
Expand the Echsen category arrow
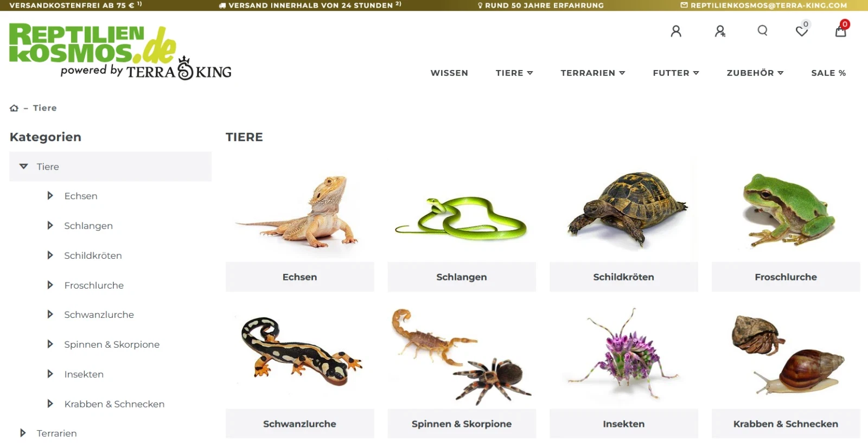coord(50,196)
